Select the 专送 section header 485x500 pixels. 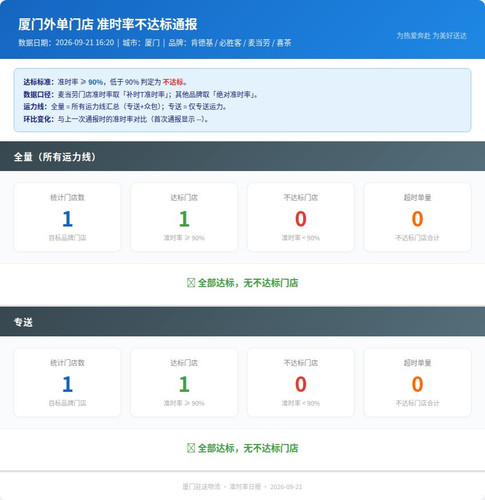(242, 322)
